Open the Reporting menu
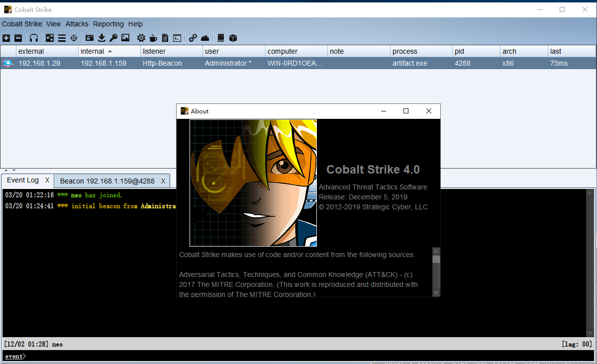Image resolution: width=597 pixels, height=364 pixels. [x=108, y=24]
